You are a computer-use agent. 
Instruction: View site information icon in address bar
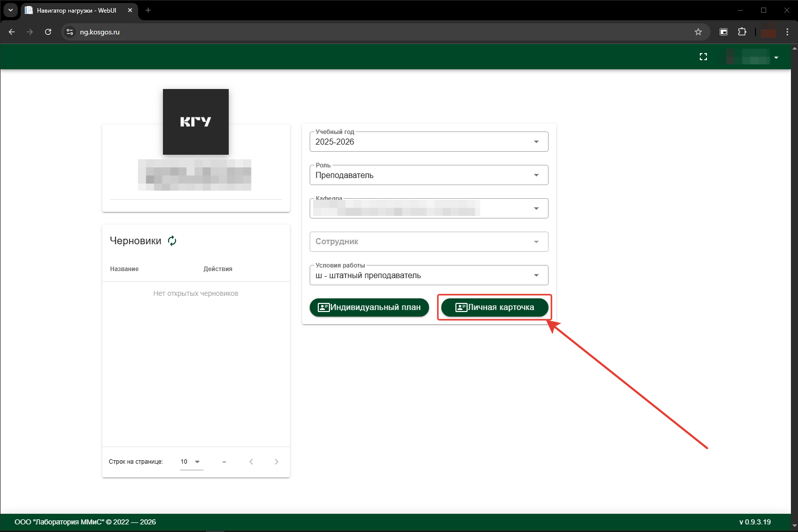coord(70,32)
